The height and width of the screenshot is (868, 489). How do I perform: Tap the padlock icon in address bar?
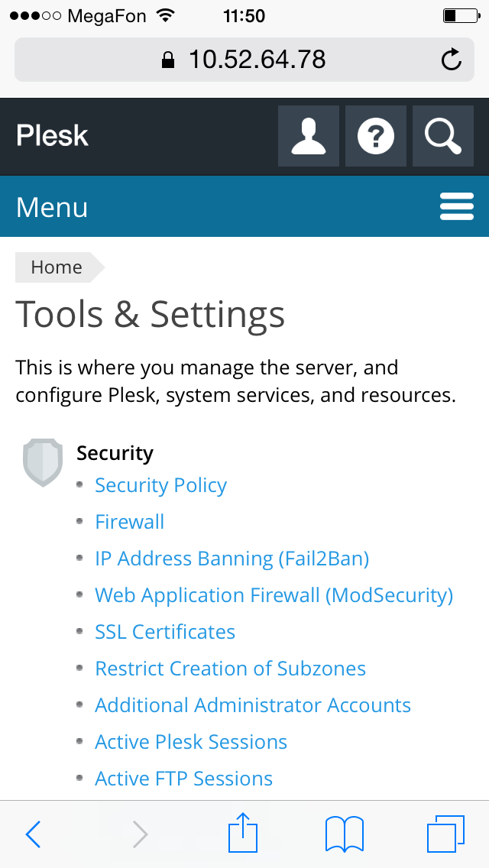pyautogui.click(x=168, y=60)
